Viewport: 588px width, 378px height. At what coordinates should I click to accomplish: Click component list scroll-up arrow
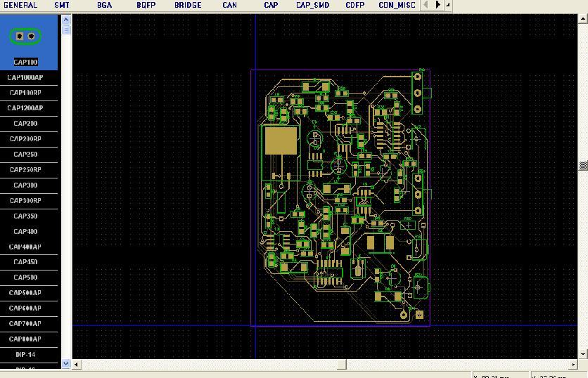pos(67,19)
